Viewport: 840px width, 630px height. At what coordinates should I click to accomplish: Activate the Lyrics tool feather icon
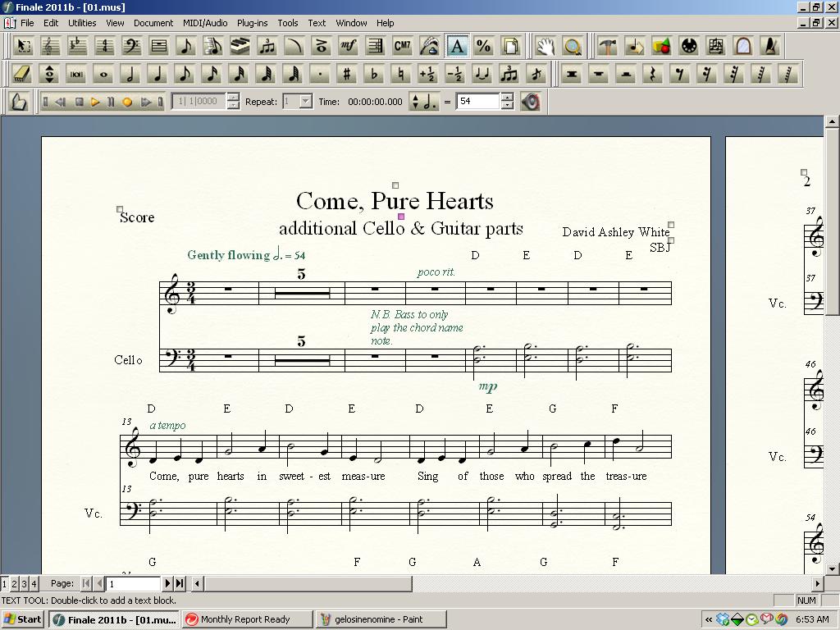(430, 46)
